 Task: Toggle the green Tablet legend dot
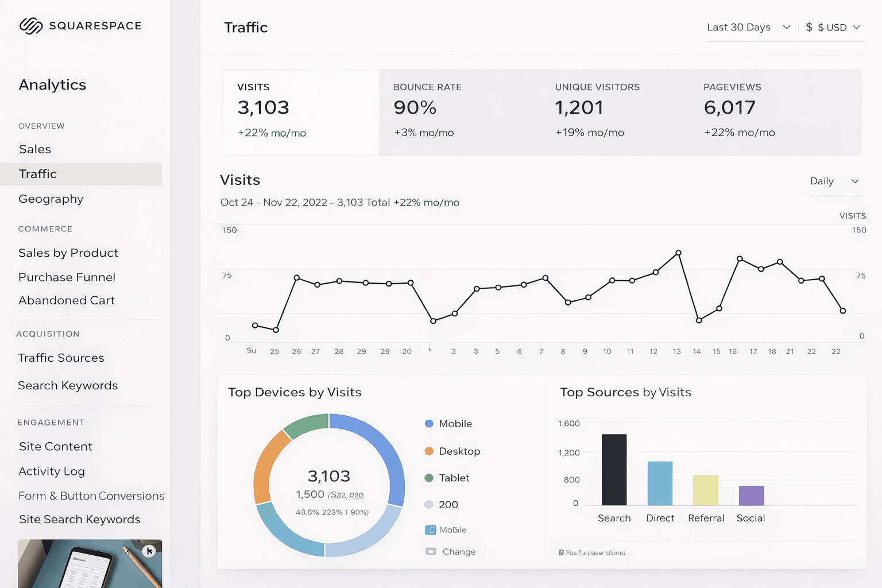[429, 478]
